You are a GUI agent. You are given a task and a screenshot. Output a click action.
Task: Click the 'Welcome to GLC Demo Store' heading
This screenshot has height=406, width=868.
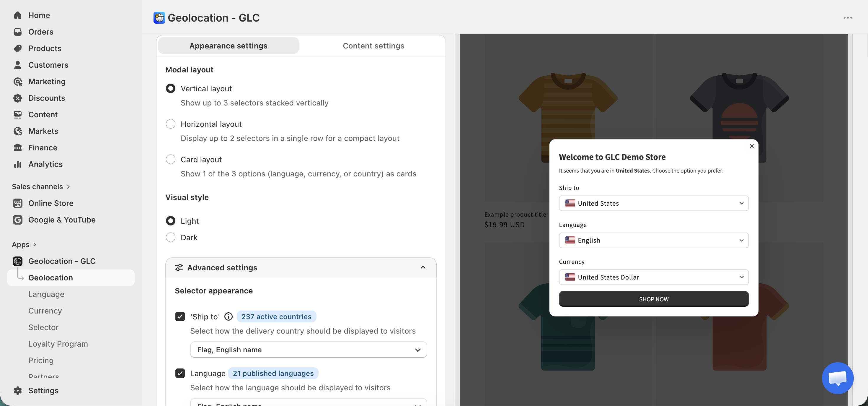coord(612,157)
